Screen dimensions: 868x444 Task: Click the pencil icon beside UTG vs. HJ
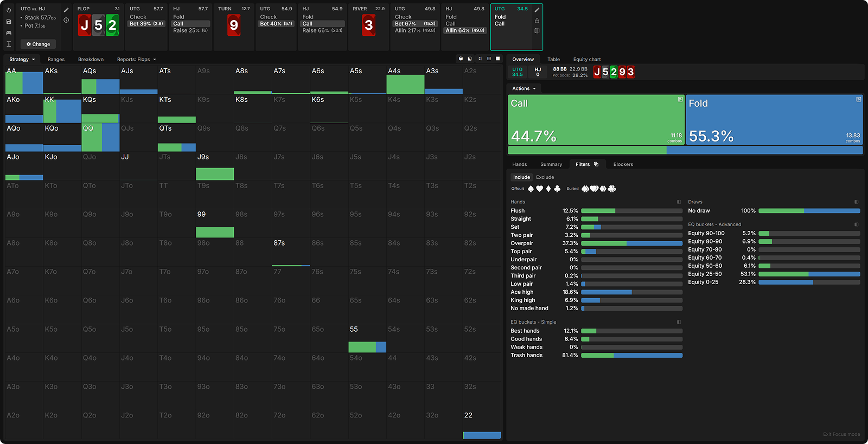(66, 10)
